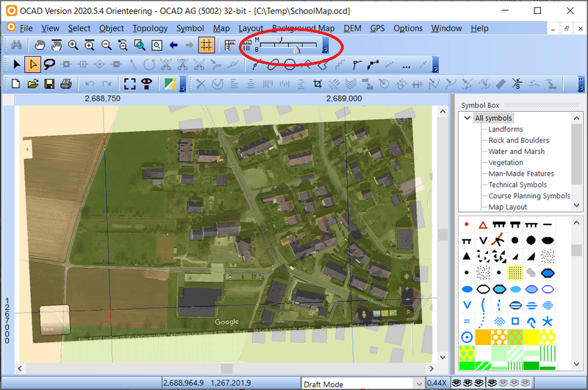The width and height of the screenshot is (588, 390).
Task: Open the File menu
Action: tap(26, 28)
